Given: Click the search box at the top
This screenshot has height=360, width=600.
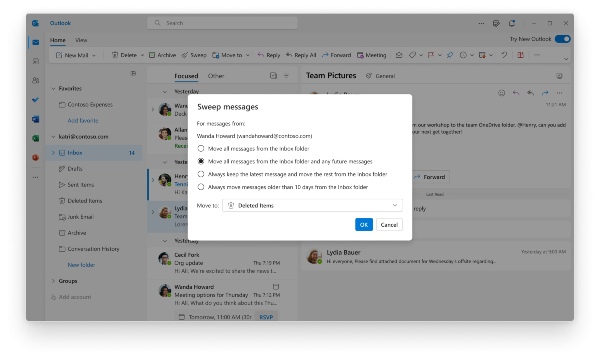Looking at the screenshot, I should [222, 23].
